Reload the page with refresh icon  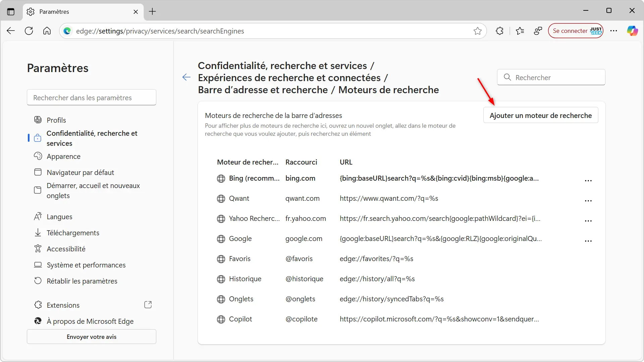pos(29,31)
